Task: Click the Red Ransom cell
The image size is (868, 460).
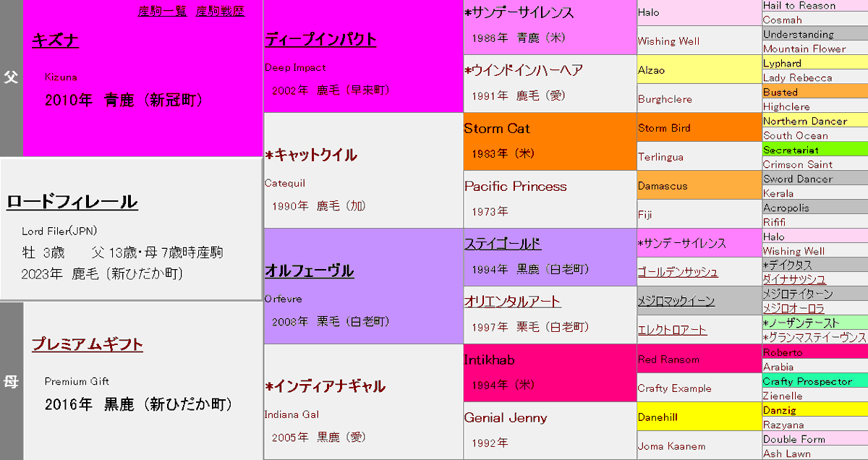Action: 699,359
